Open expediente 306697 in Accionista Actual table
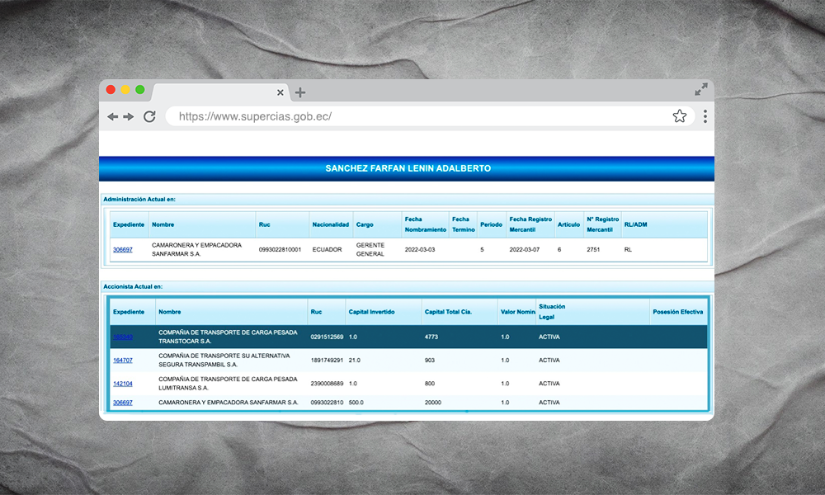825x495 pixels. pos(122,402)
